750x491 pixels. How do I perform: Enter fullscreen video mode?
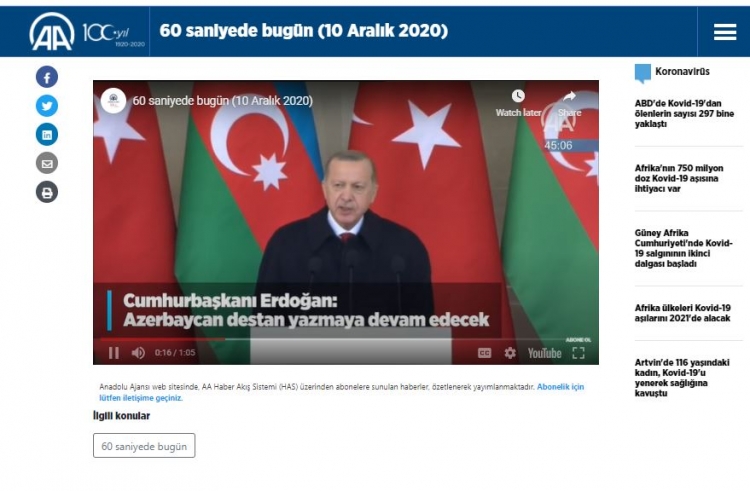pos(578,353)
